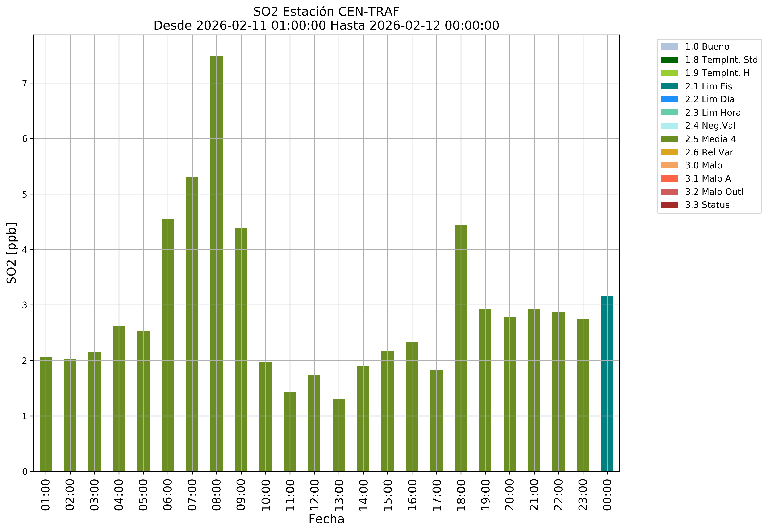This screenshot has width=768, height=532.
Task: Click the tallest bar at 08:00
Action: pos(216,263)
